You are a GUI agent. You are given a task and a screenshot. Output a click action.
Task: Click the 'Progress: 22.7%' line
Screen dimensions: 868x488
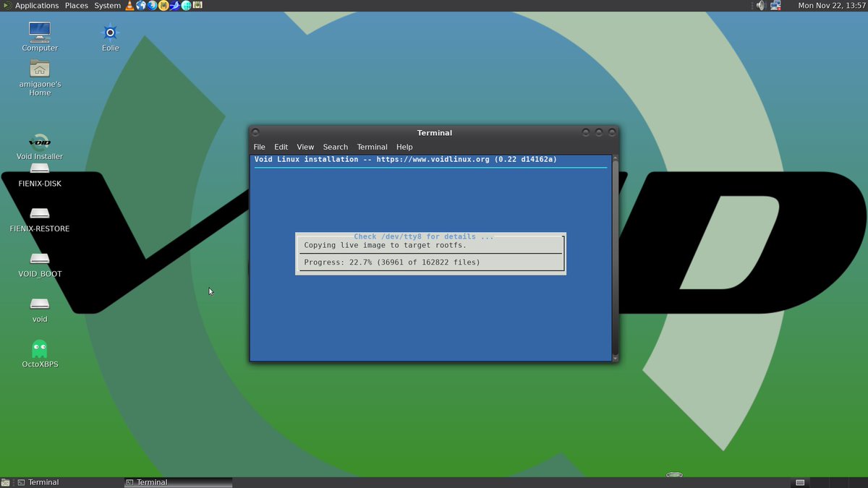(391, 262)
